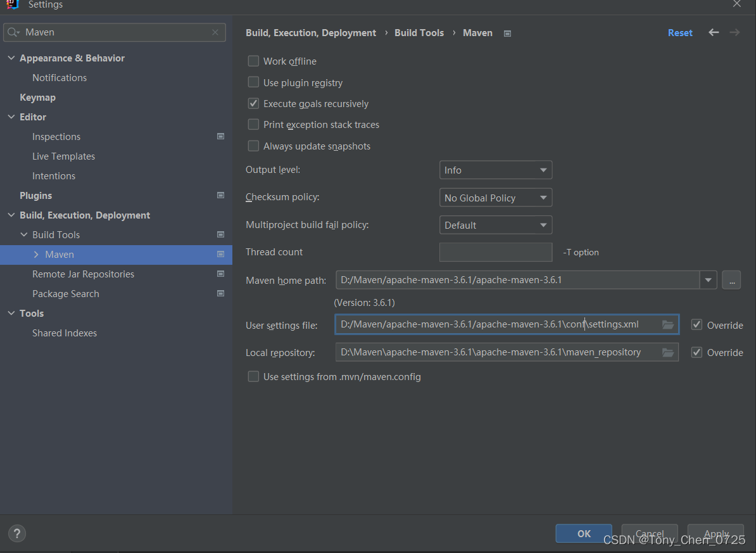
Task: Enable Use settings from .mvn/maven.config
Action: point(253,376)
